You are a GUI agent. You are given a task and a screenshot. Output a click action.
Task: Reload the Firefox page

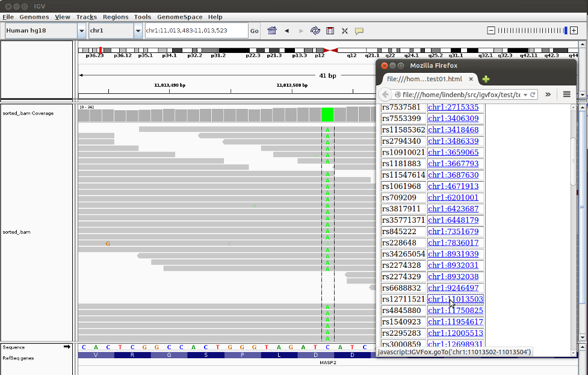click(x=533, y=95)
